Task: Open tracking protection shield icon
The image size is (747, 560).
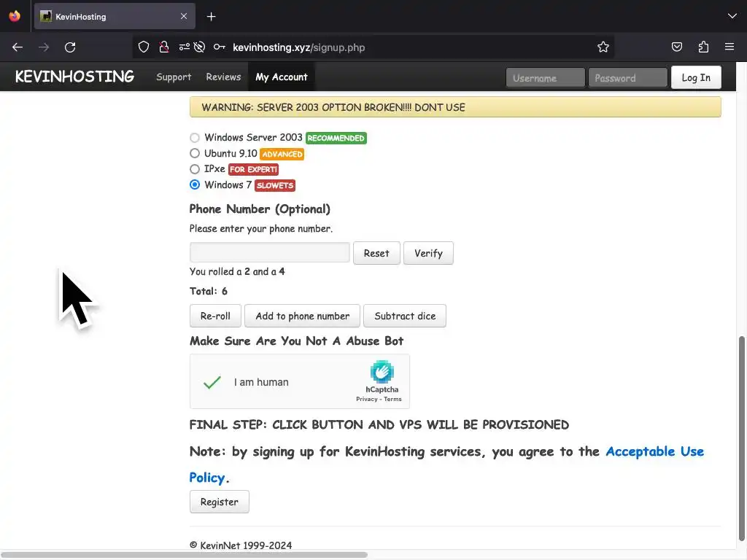Action: tap(144, 47)
